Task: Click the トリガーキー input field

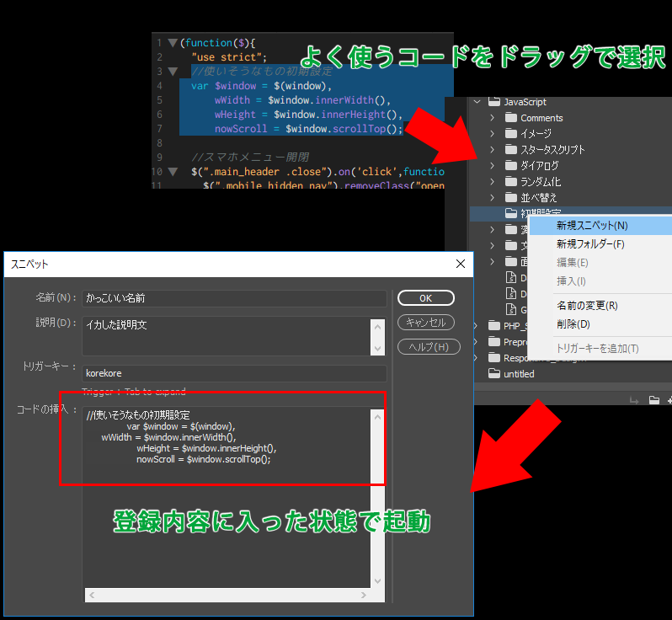Action: pos(234,372)
